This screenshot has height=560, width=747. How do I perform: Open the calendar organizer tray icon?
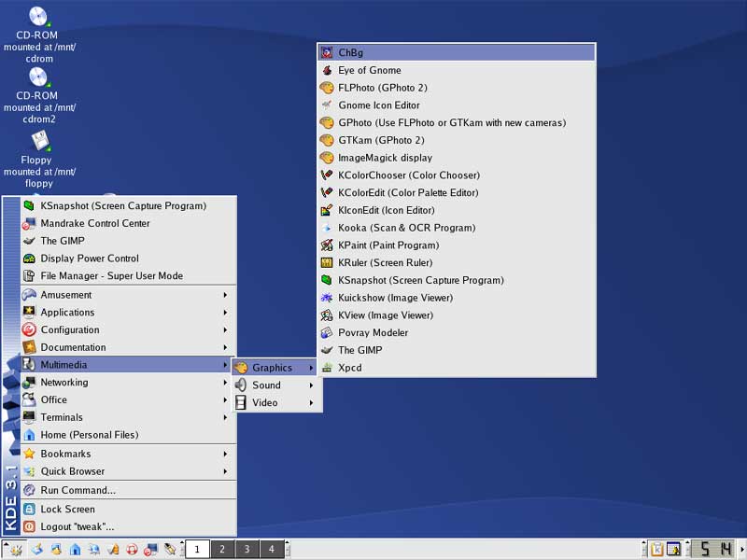[x=673, y=549]
